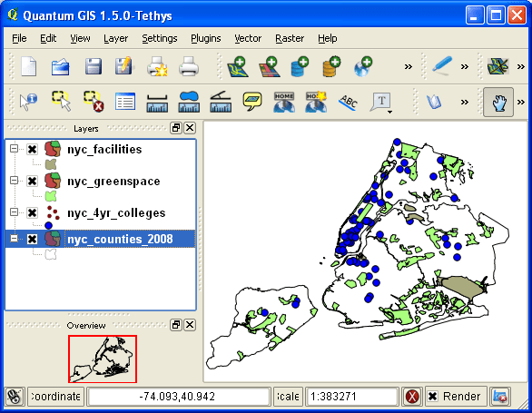
Task: Add PostGIS layer icon
Action: click(300, 66)
